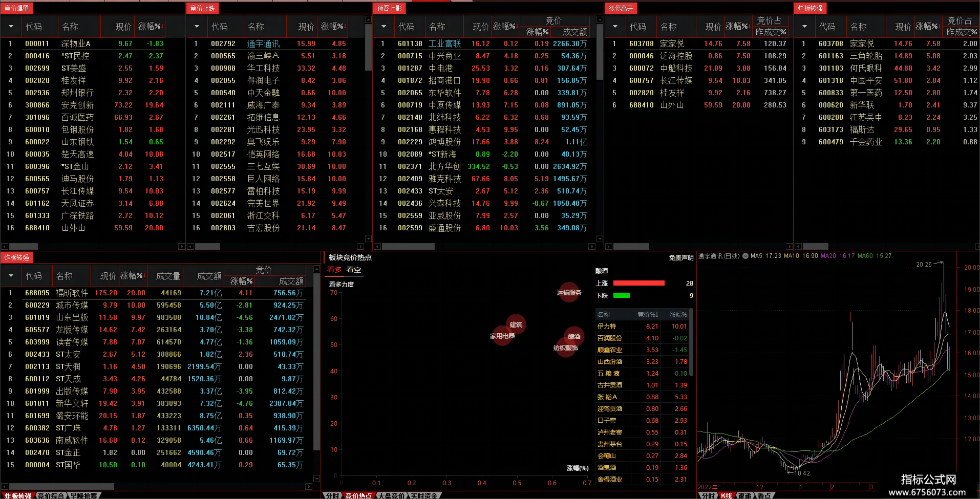Click the chart settings circle icon beside 通宇通讯(日线)

[x=745, y=256]
